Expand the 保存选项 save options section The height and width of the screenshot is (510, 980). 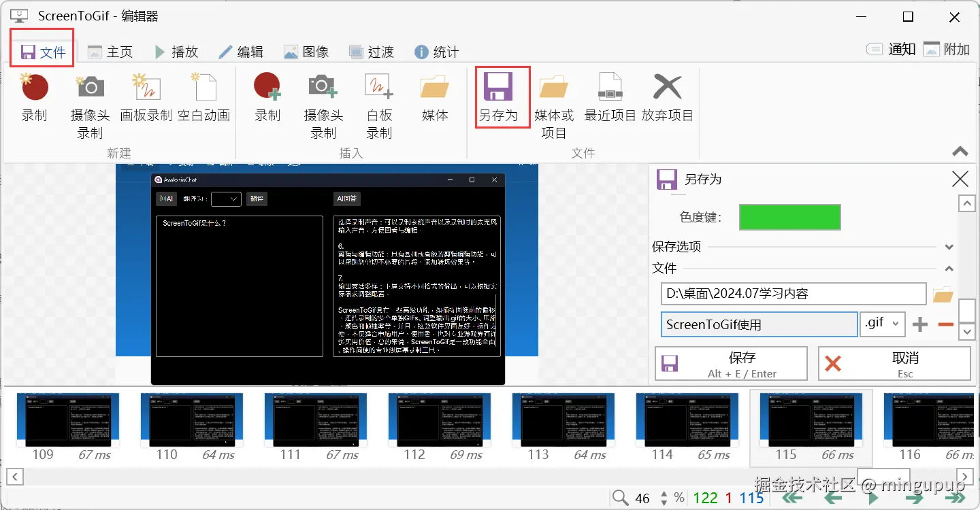pyautogui.click(x=948, y=247)
